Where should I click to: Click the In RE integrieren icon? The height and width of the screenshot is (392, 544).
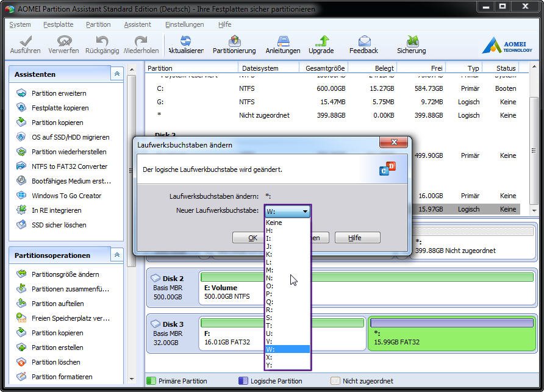pyautogui.click(x=21, y=210)
